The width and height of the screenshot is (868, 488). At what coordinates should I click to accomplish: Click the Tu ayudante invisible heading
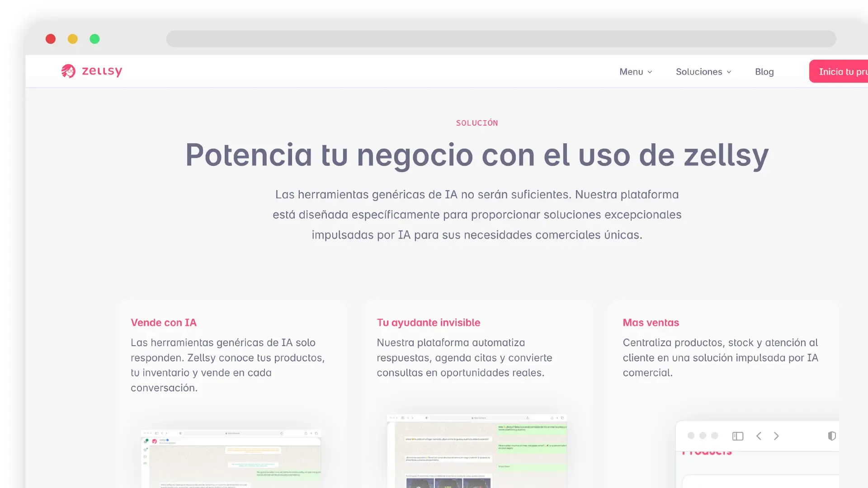coord(428,323)
